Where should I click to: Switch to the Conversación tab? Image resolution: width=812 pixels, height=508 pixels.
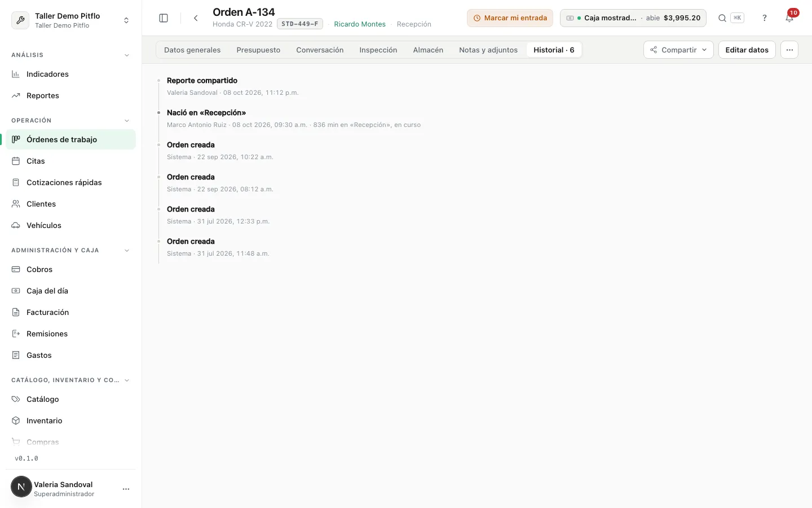tap(320, 50)
